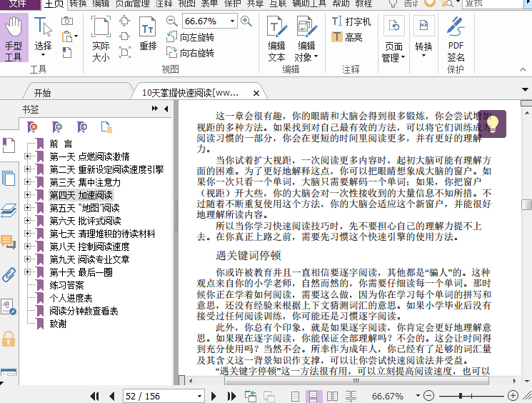This screenshot has height=403, width=532.
Task: Open the 前言 bookmark
Action: (x=61, y=144)
